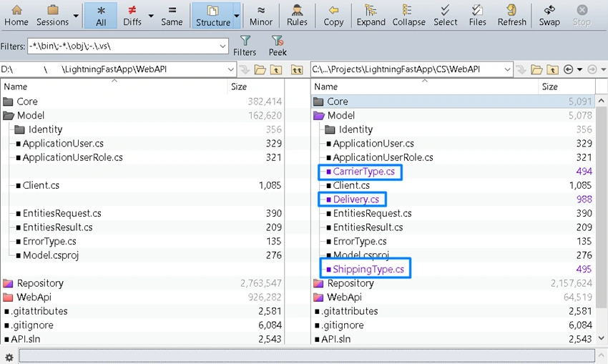This screenshot has height=364, width=608.
Task: Click the right path input field
Action: coord(407,69)
